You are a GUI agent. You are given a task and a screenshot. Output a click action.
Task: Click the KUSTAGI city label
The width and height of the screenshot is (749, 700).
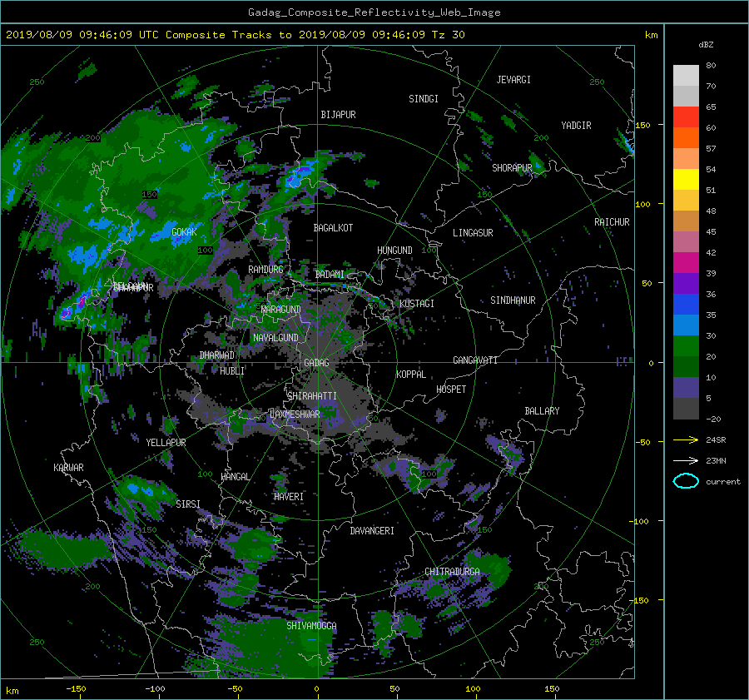(x=417, y=304)
